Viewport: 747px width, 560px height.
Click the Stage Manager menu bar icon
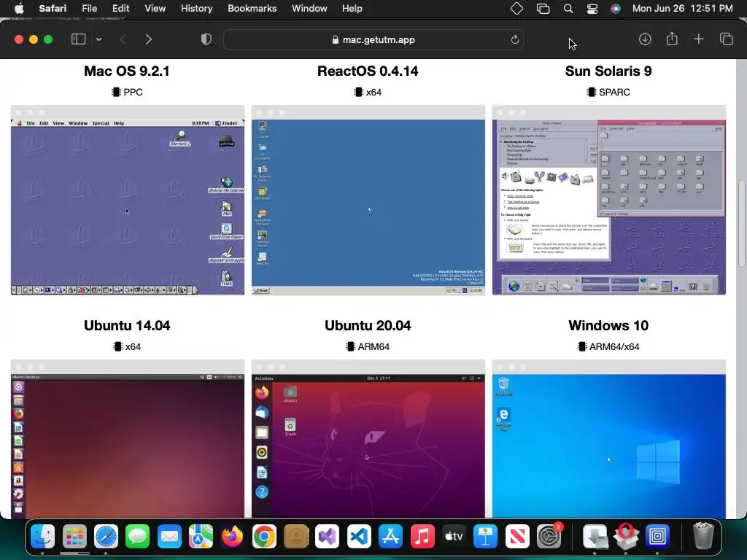543,9
